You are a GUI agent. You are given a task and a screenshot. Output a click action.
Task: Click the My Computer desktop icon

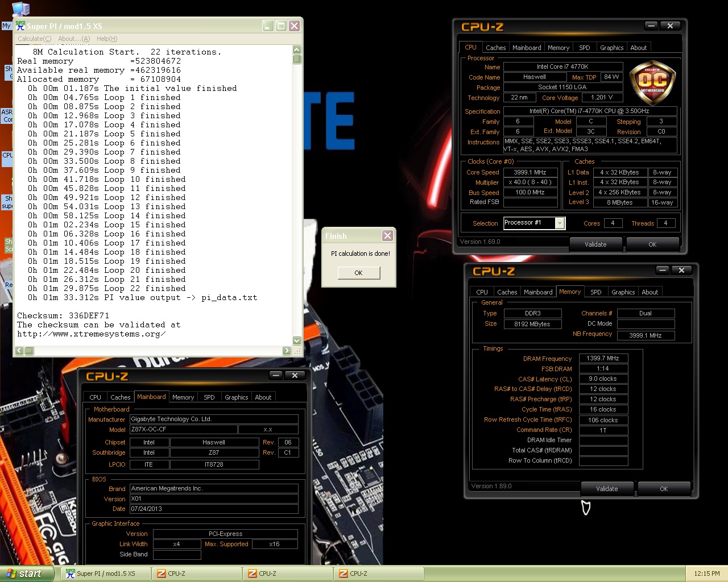point(20,9)
